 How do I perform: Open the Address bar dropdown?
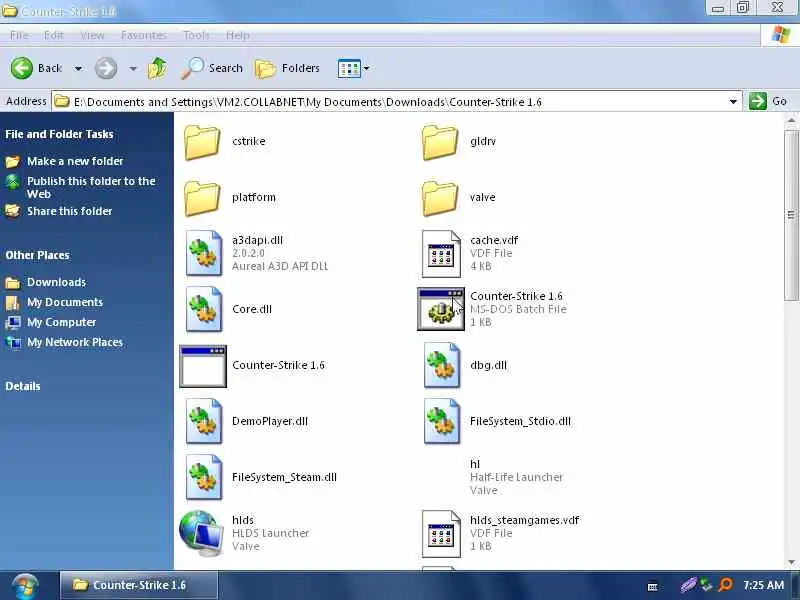[733, 102]
